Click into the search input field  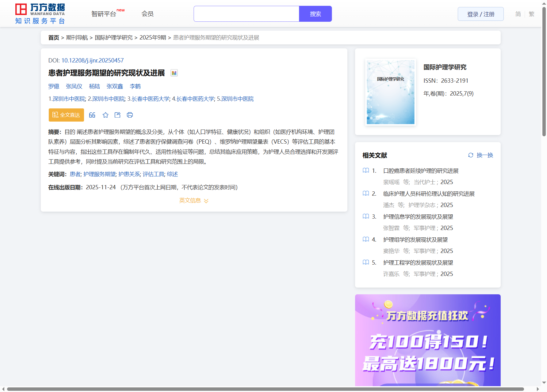coord(246,14)
